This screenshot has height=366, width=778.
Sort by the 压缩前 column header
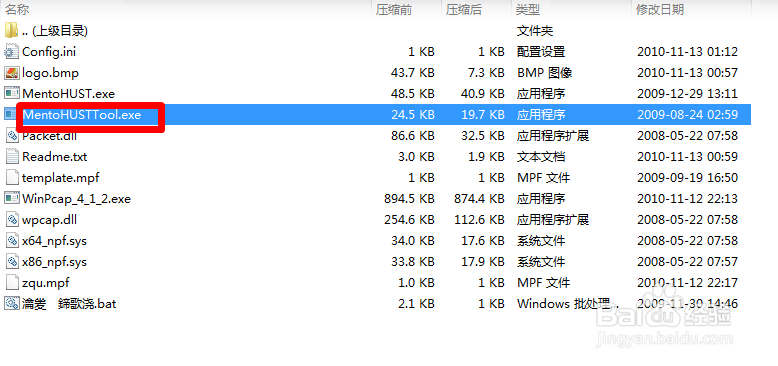[393, 9]
